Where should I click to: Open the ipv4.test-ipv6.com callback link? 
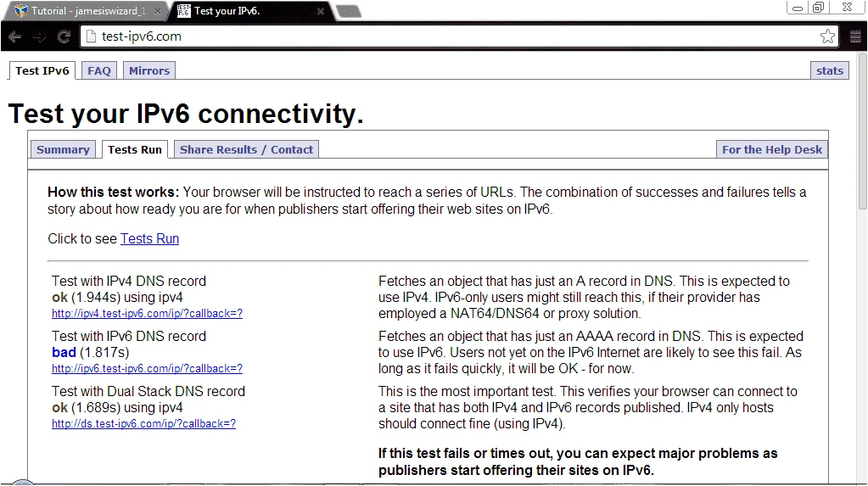point(148,313)
